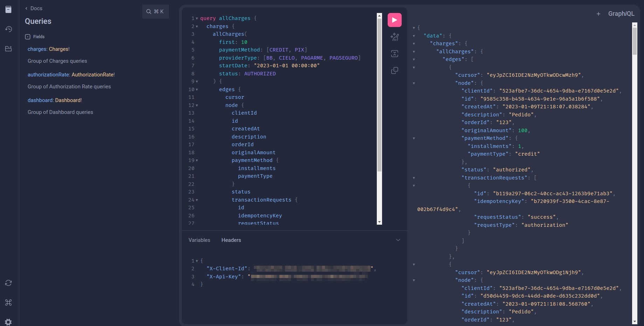Fold the arguments closing line 9
This screenshot has height=326, width=644.
(x=197, y=82)
